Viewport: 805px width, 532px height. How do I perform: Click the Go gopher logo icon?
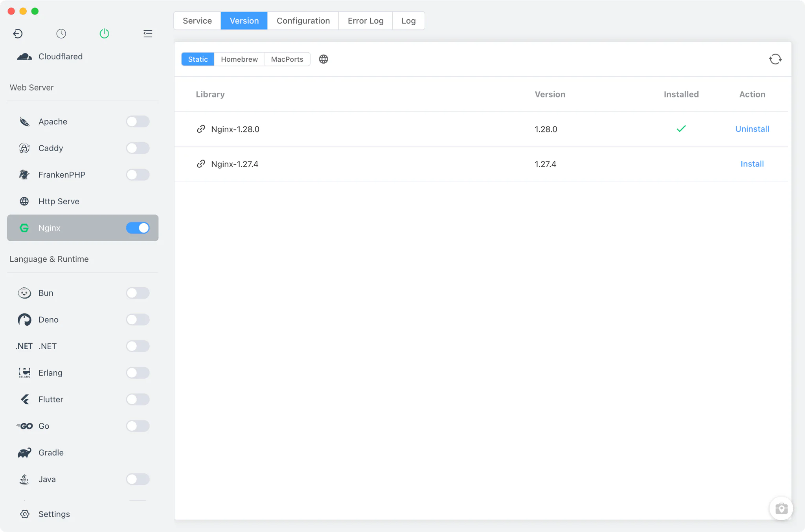[x=24, y=426]
